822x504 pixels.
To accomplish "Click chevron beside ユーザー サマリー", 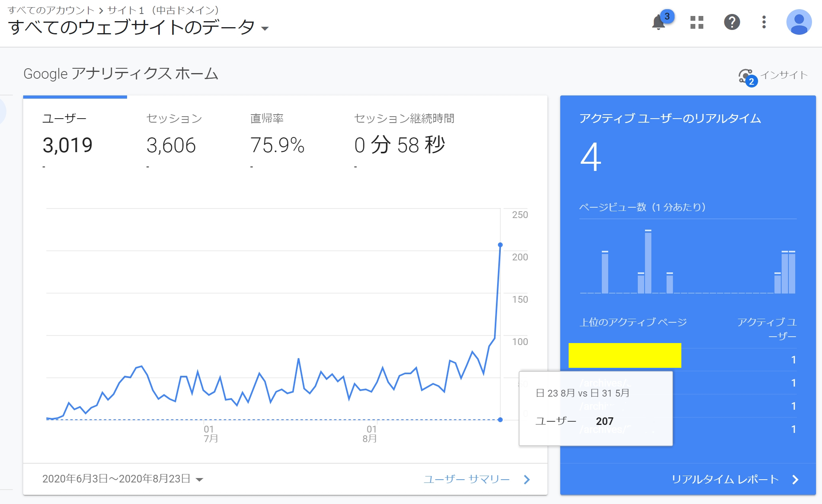I will tap(527, 480).
